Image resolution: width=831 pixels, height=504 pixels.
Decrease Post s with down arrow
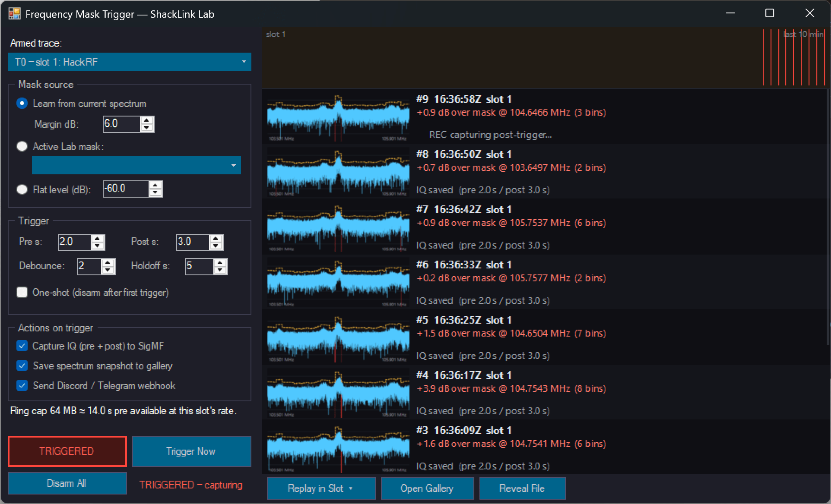click(216, 246)
